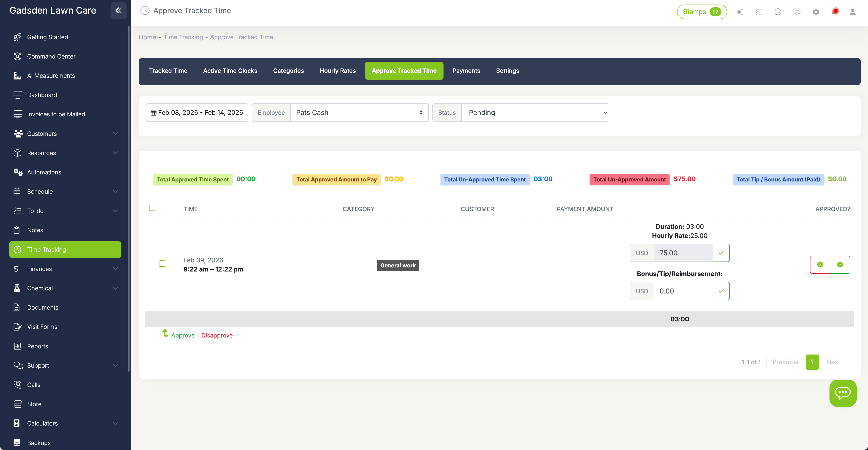
Task: Open the AI assistant sparkles icon
Action: click(740, 12)
